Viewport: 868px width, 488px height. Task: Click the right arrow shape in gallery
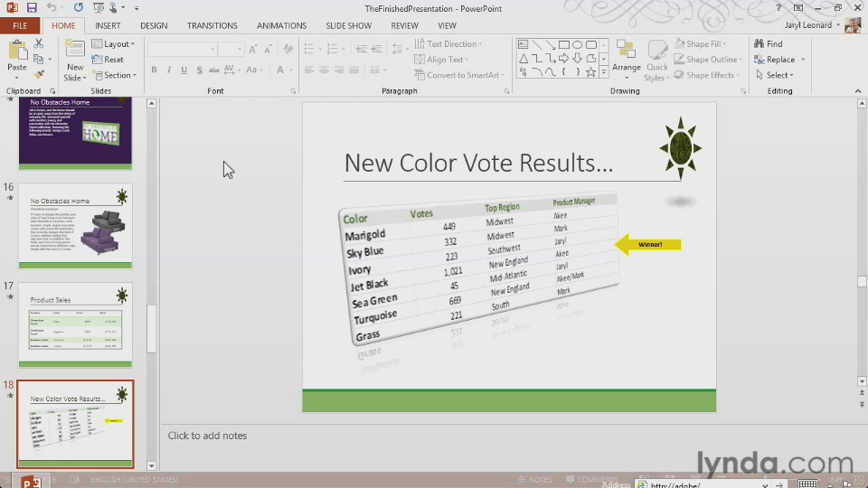click(564, 58)
